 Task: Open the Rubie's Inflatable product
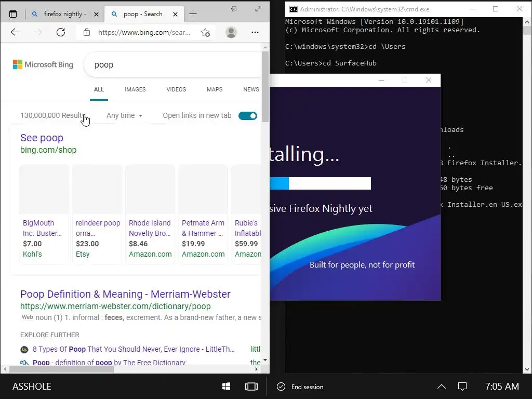(x=246, y=215)
